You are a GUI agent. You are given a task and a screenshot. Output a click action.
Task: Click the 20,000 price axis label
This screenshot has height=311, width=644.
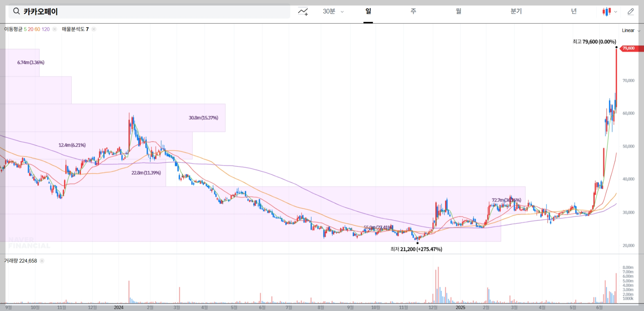628,245
